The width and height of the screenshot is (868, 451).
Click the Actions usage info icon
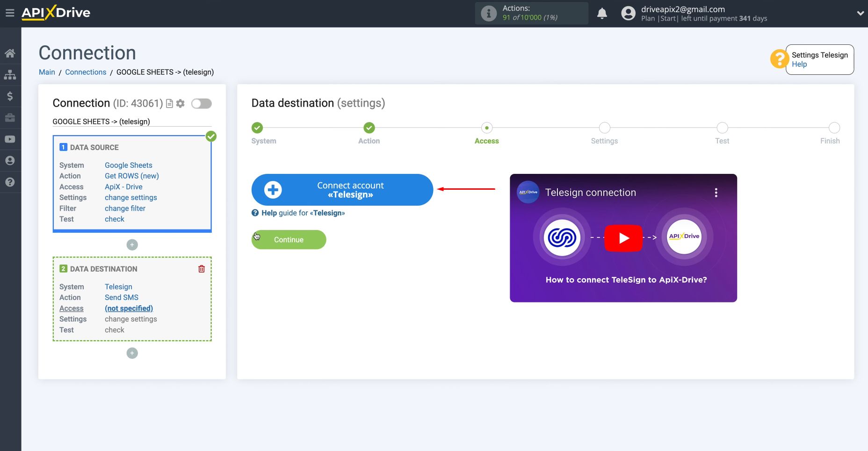488,13
